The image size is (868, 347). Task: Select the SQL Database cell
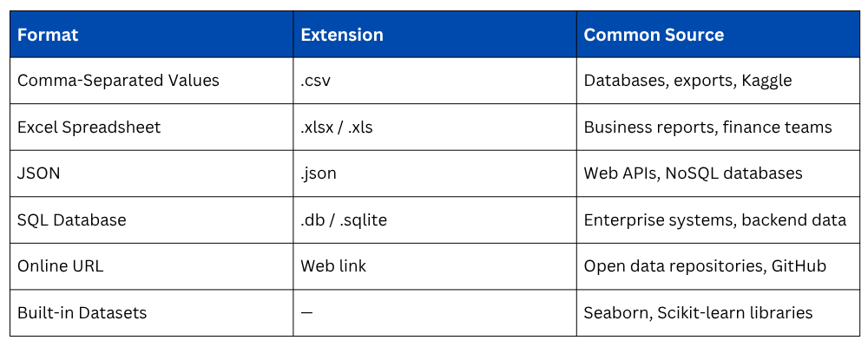tap(72, 220)
